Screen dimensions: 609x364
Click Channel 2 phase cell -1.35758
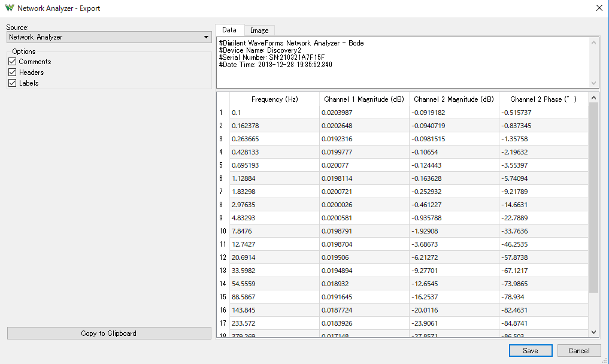(544, 139)
